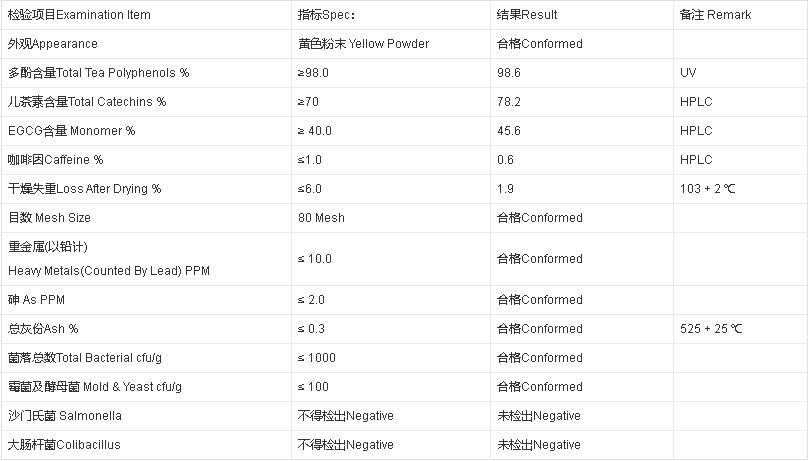808x461 pixels.
Task: Click the Remark column header
Action: tap(715, 15)
